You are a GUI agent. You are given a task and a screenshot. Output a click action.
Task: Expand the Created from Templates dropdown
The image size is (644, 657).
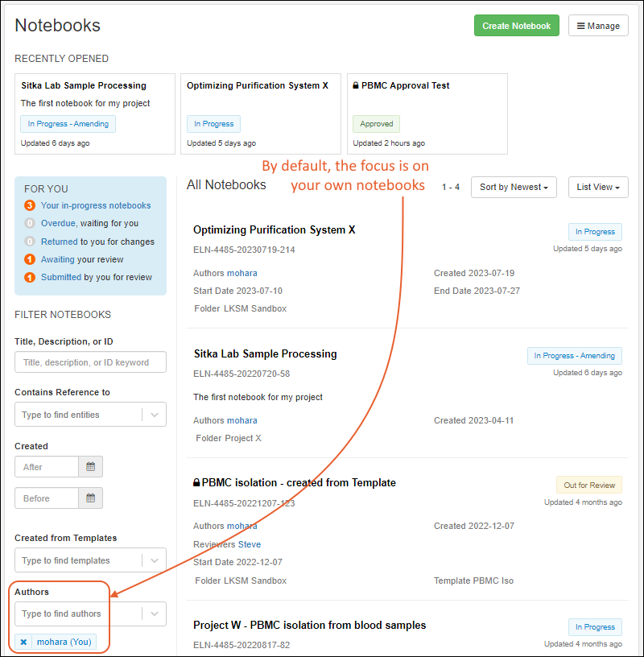click(155, 560)
